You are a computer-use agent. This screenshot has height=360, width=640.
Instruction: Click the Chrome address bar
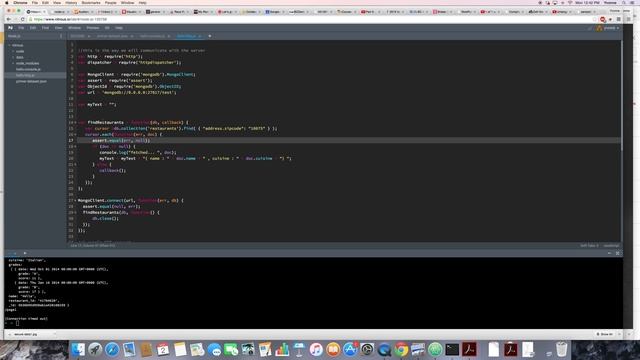pyautogui.click(x=310, y=19)
